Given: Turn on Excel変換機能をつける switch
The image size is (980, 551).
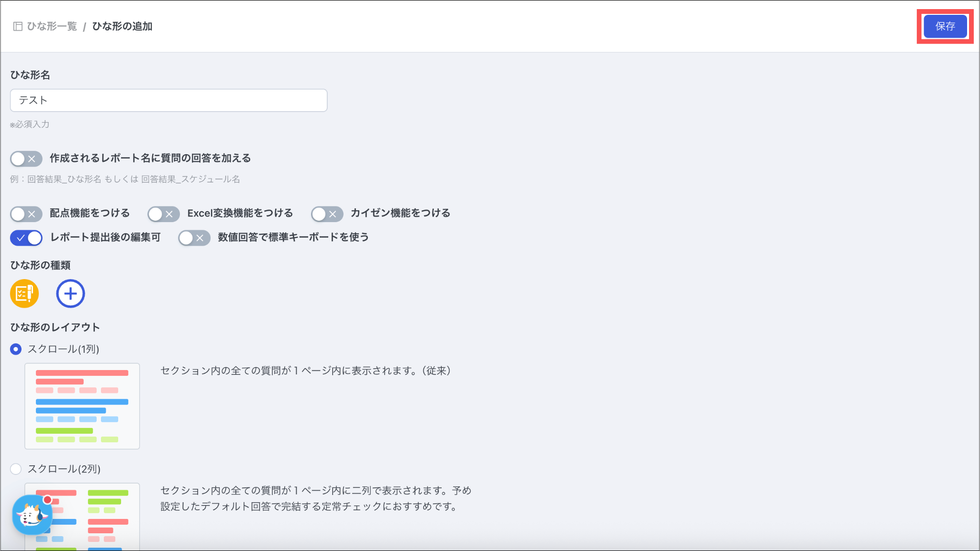Looking at the screenshot, I should 164,214.
